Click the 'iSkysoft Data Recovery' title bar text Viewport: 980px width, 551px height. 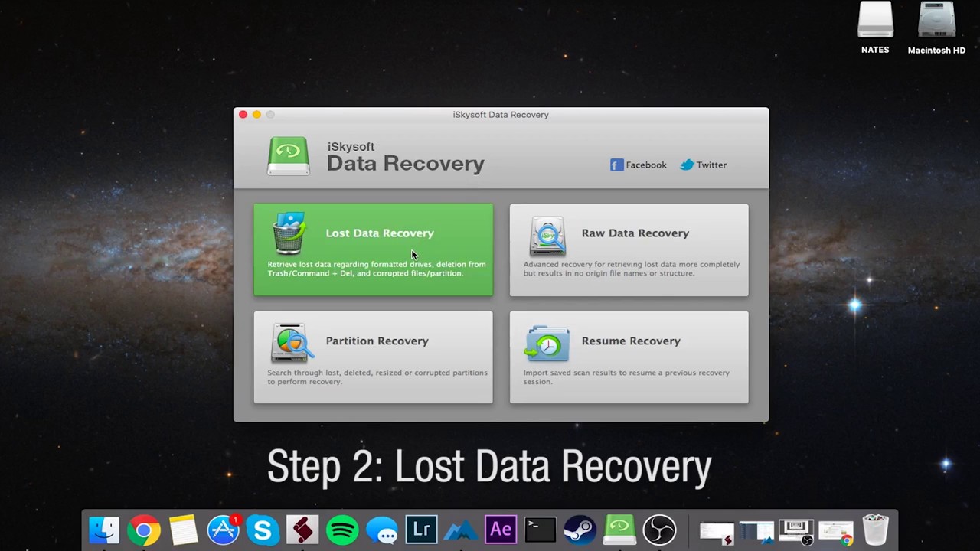coord(501,115)
